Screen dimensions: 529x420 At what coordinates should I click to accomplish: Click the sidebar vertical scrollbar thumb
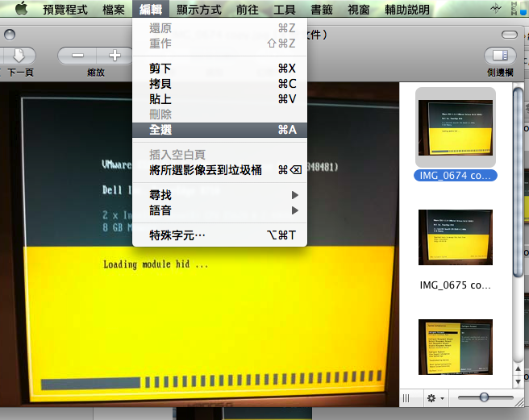(518, 182)
